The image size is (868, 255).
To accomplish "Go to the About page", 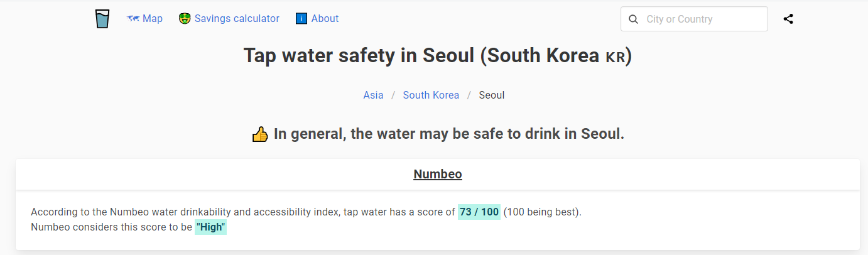I will pos(325,19).
